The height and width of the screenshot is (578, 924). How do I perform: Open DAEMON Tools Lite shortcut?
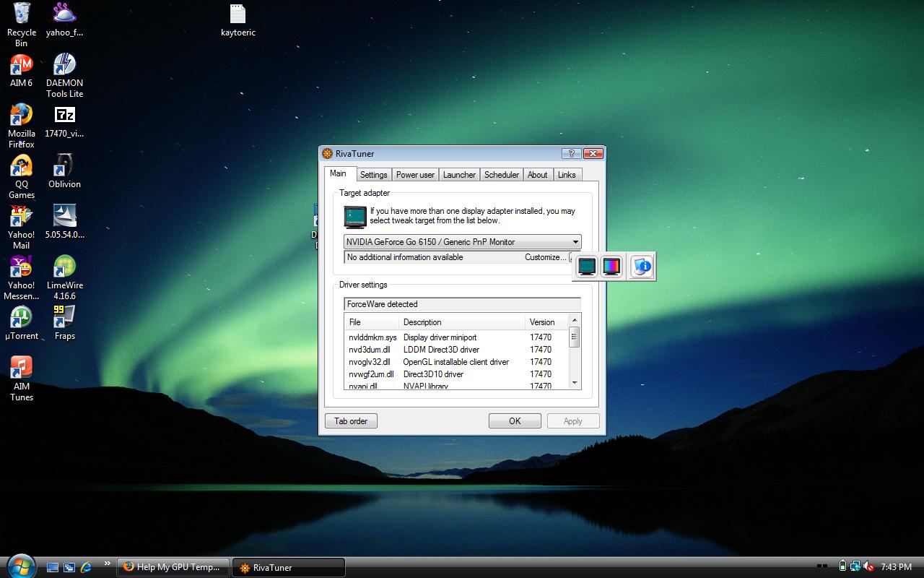(x=65, y=75)
